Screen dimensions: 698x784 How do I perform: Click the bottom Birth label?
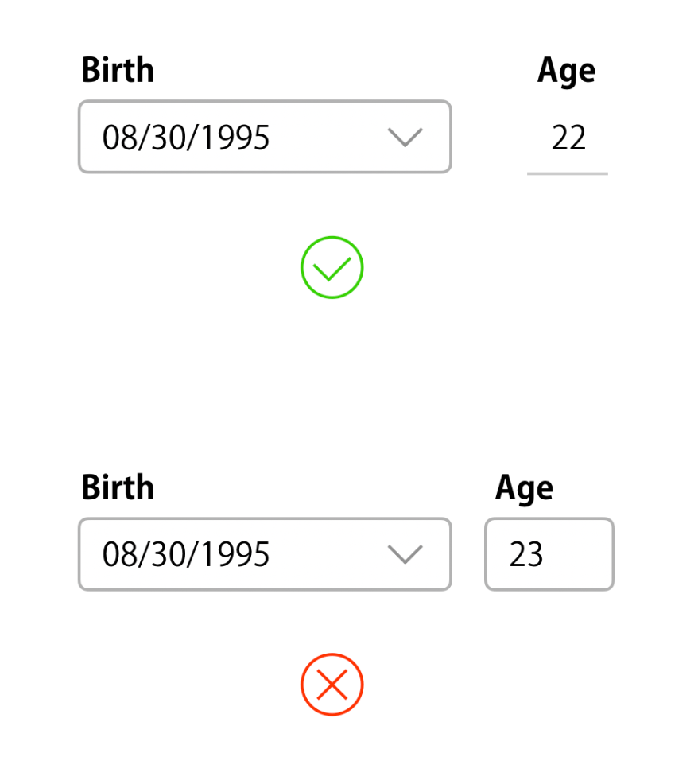tap(118, 487)
